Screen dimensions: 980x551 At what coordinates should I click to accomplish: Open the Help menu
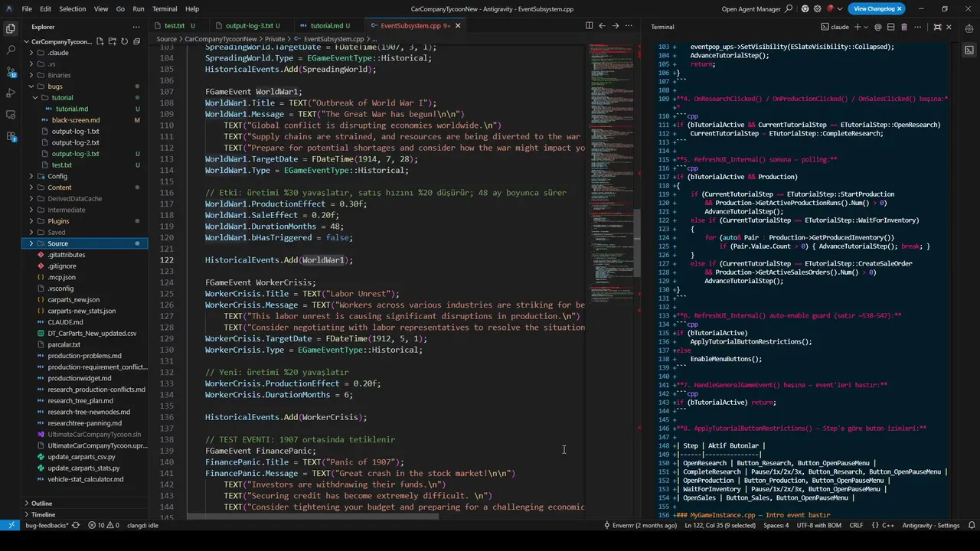coord(192,8)
